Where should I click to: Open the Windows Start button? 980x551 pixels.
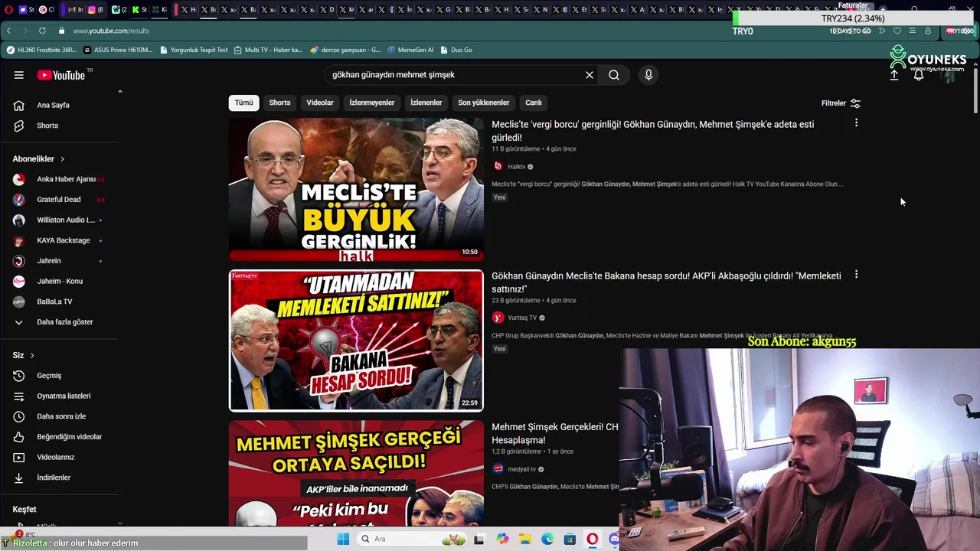(x=343, y=539)
